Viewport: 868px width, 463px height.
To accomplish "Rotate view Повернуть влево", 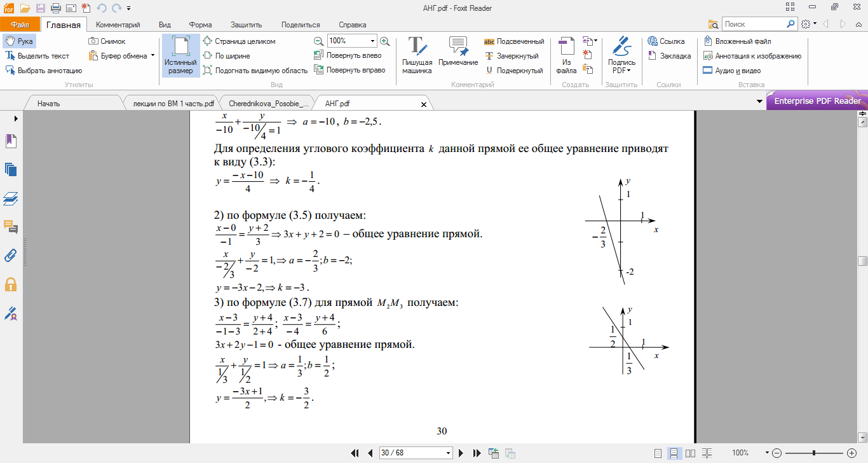I will [x=348, y=55].
